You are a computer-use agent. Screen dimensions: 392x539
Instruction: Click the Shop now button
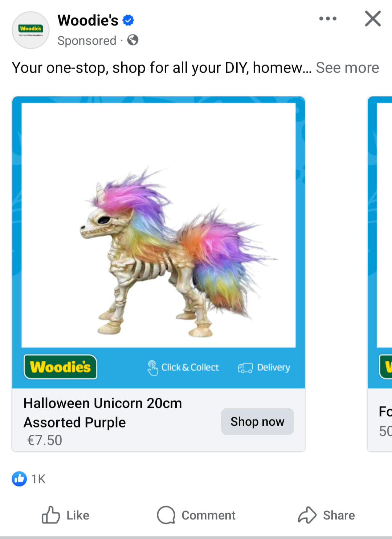click(257, 421)
